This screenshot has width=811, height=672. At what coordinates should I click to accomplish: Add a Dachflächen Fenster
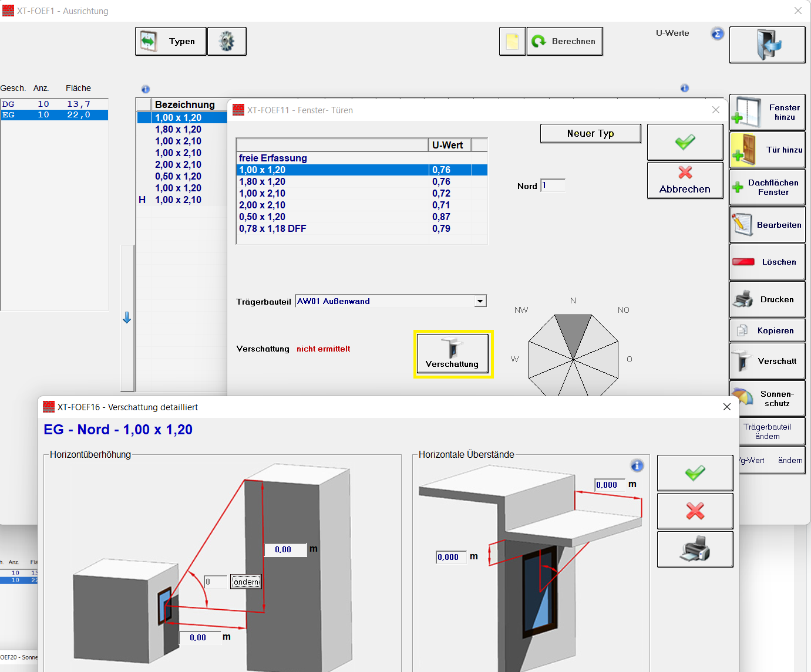pos(767,187)
